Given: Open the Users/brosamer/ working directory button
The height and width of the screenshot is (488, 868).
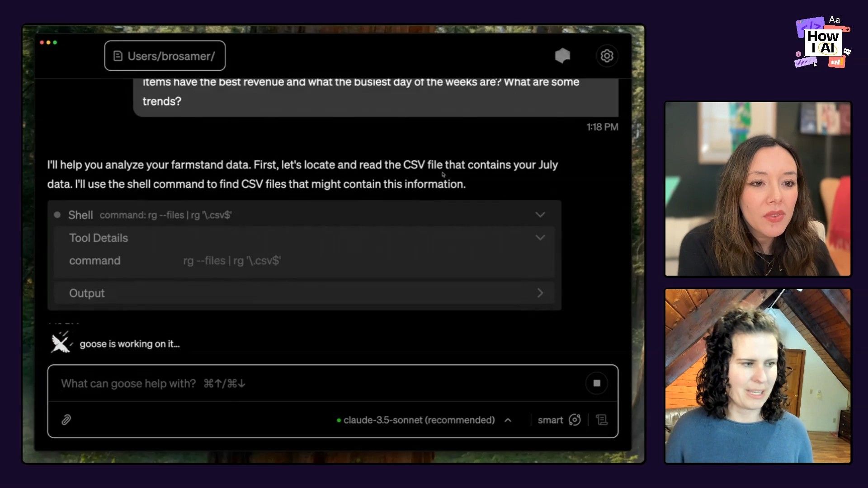Looking at the screenshot, I should (165, 56).
